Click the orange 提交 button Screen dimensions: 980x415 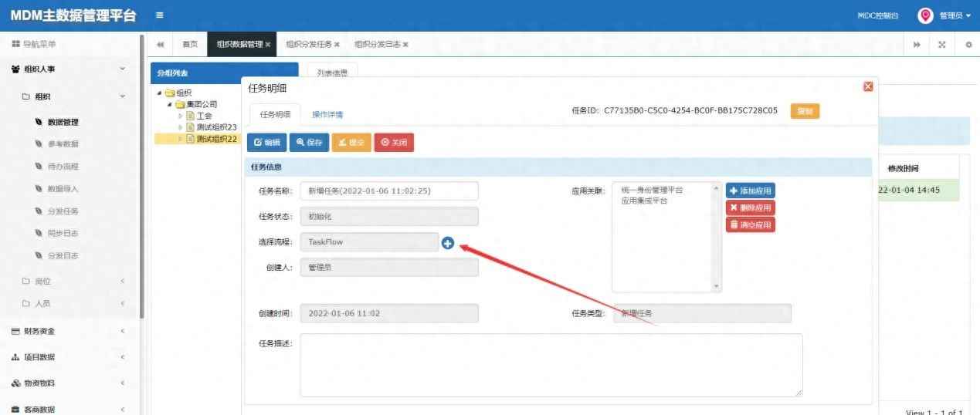352,143
